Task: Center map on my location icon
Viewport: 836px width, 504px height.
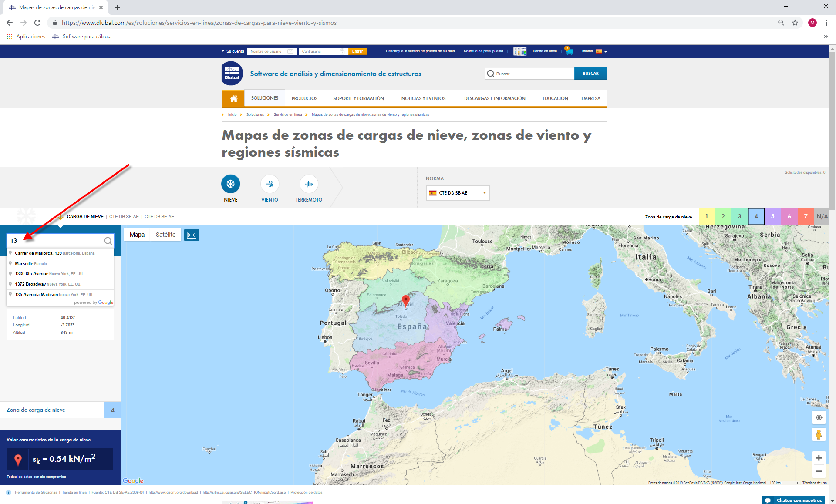Action: (x=819, y=417)
